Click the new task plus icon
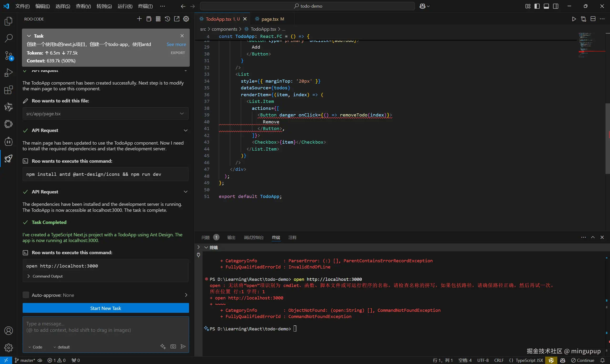This screenshot has width=610, height=364. [139, 19]
